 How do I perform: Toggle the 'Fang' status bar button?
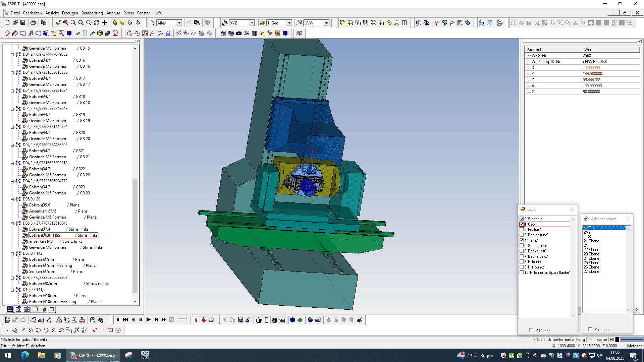[x=580, y=340]
